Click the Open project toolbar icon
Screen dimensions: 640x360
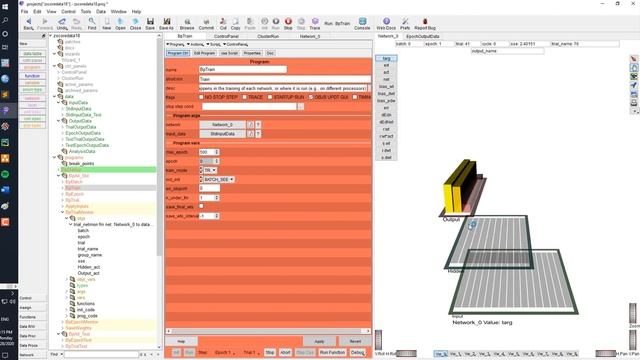[120, 23]
